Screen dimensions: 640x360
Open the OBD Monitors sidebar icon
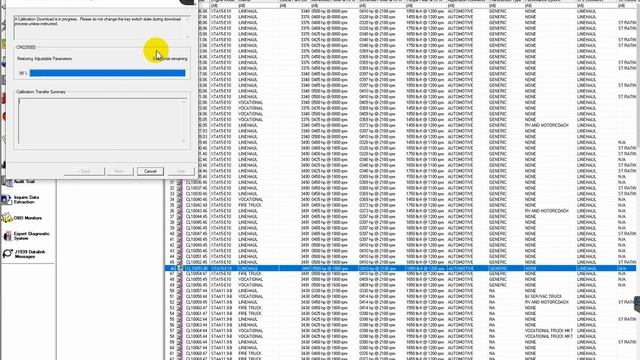(x=7, y=218)
